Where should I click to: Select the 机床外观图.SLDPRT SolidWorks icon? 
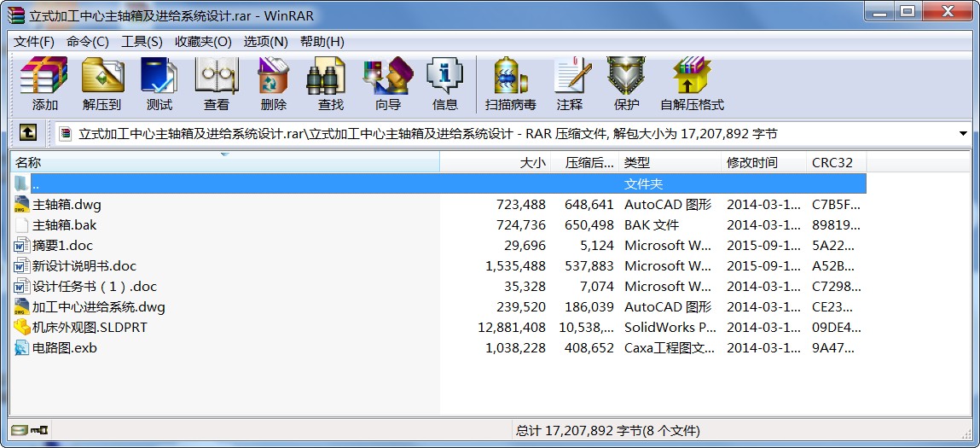22,327
